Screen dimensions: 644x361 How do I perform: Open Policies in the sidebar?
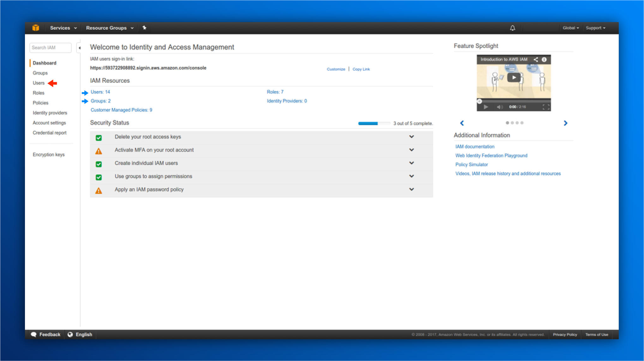click(x=40, y=103)
